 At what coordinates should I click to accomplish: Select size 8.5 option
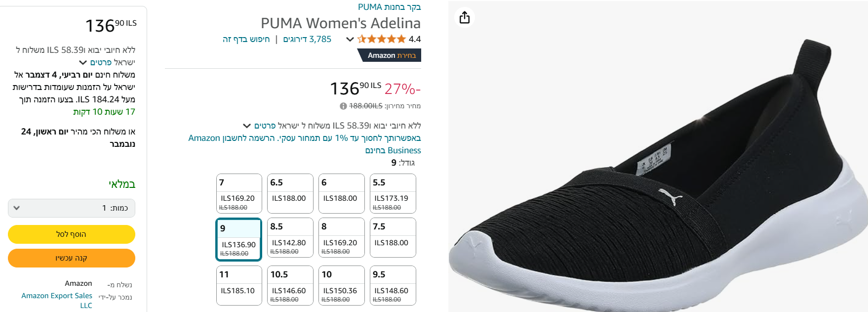(x=290, y=237)
